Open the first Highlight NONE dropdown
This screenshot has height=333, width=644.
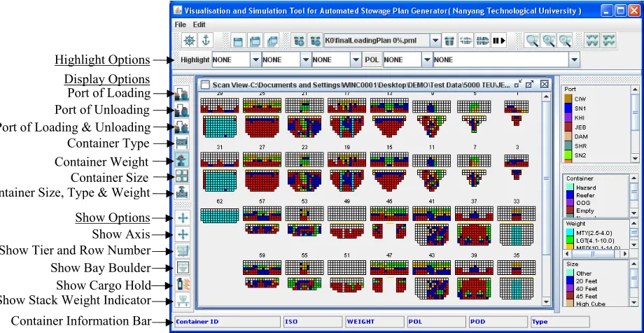point(256,60)
